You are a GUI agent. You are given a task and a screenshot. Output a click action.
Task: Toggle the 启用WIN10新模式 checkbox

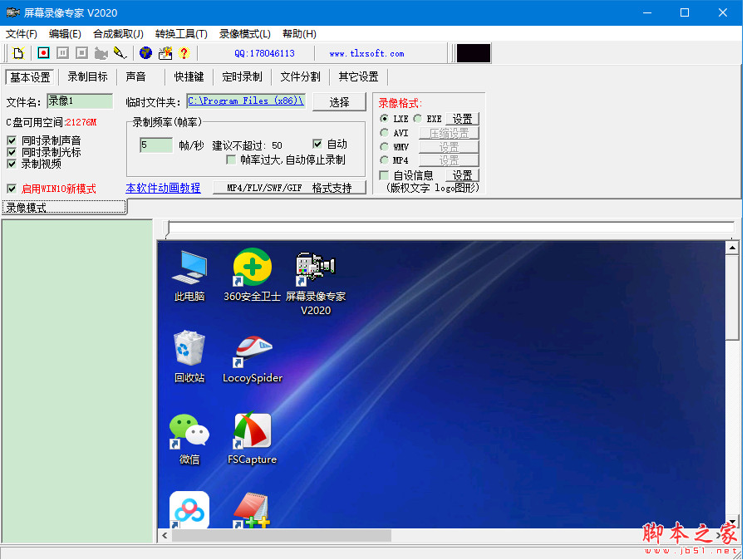[x=12, y=189]
